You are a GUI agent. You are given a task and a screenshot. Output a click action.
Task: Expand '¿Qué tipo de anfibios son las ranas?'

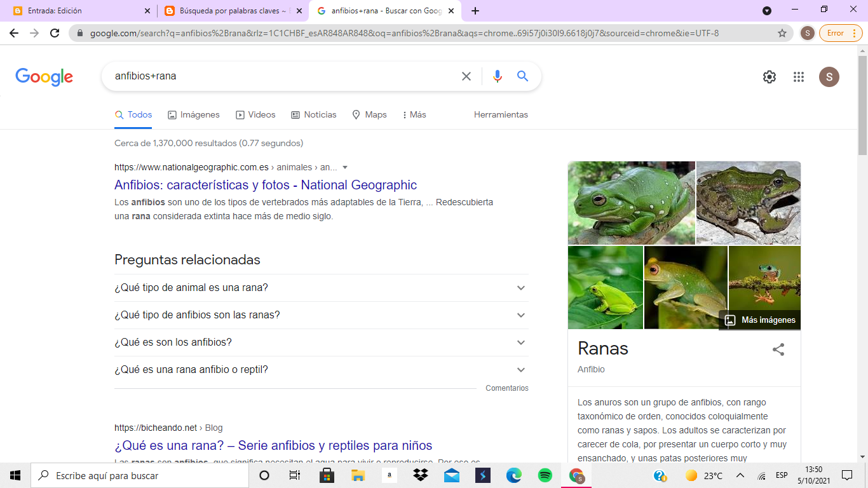click(321, 315)
